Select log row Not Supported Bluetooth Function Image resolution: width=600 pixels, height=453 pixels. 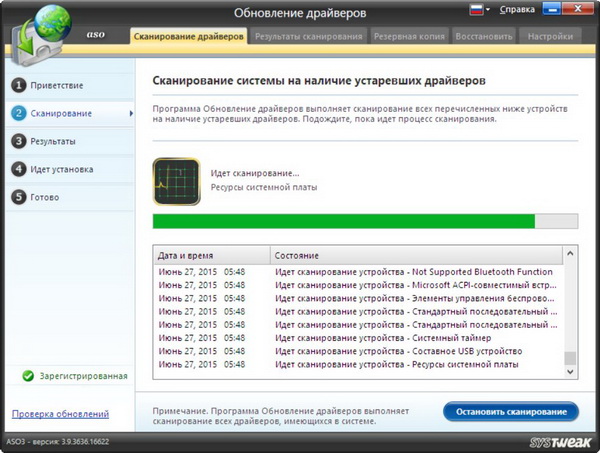pos(358,272)
